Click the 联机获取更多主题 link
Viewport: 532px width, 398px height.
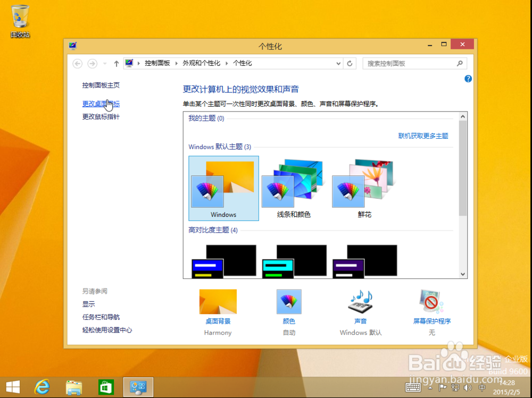tap(422, 136)
